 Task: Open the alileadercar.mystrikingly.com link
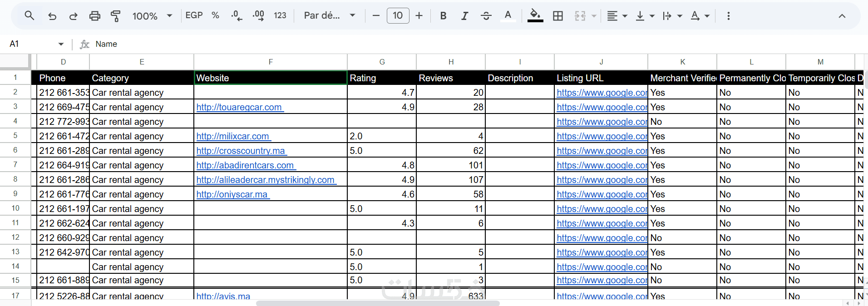pos(266,180)
